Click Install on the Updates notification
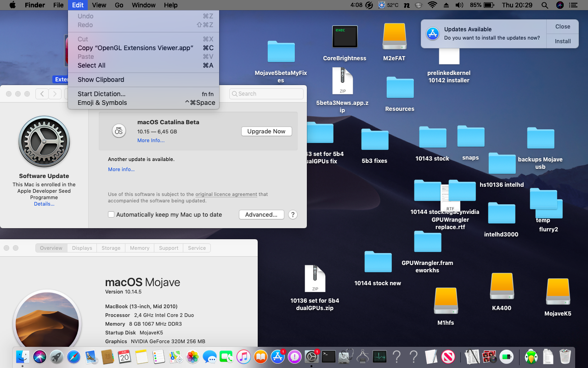 point(563,41)
